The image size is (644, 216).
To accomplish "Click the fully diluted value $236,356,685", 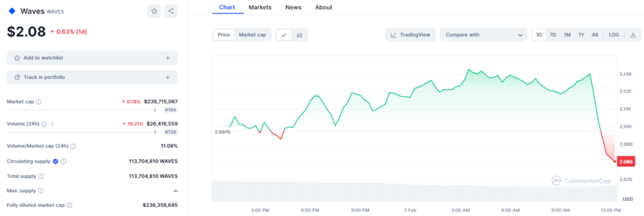I will (x=160, y=205).
